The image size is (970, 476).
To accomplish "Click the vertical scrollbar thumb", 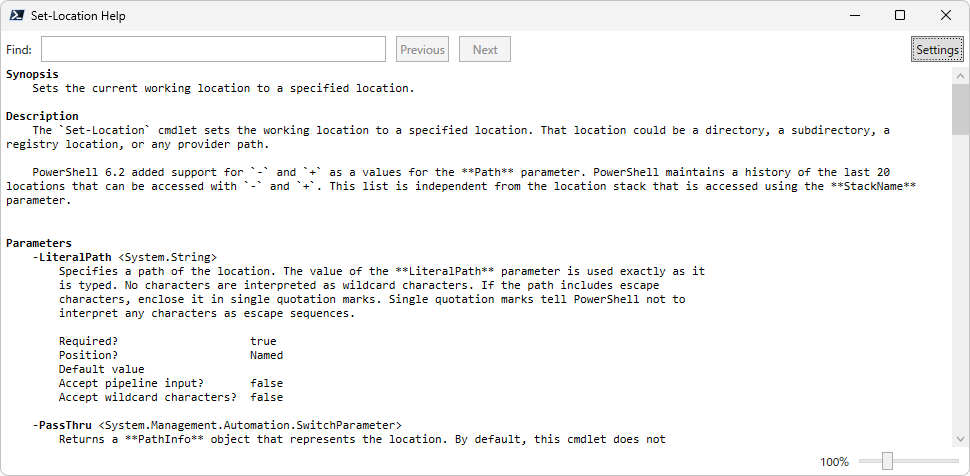I will pyautogui.click(x=960, y=110).
